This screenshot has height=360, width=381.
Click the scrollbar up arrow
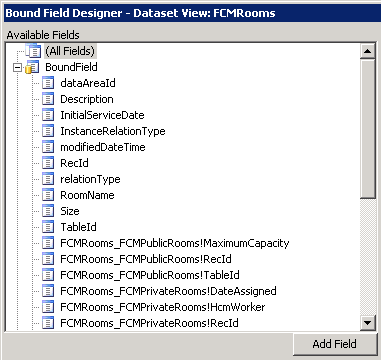(368, 51)
